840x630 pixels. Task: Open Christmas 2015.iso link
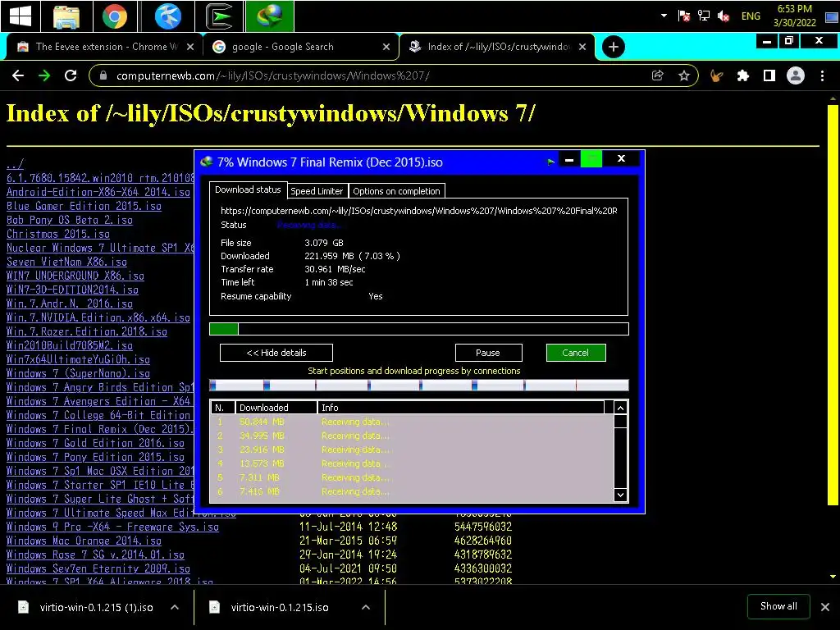[x=58, y=234]
